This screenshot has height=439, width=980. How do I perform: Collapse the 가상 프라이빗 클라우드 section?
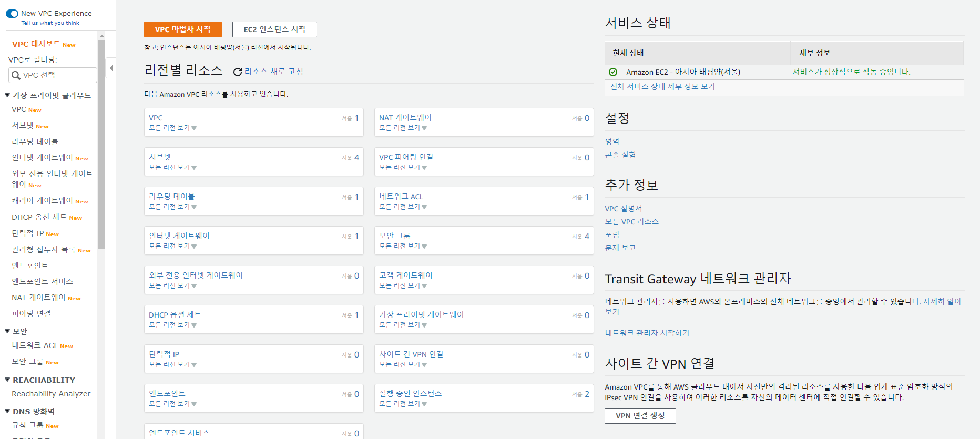coord(7,95)
